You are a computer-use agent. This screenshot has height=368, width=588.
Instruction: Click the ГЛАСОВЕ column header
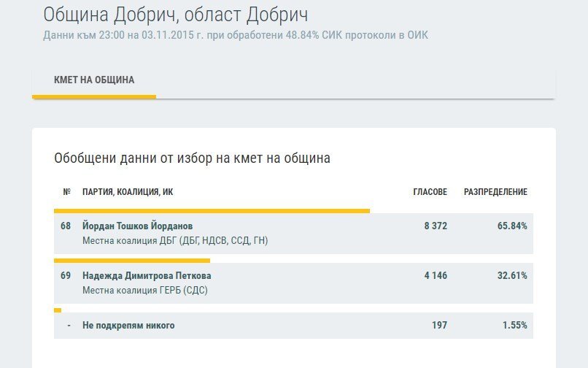pos(430,192)
